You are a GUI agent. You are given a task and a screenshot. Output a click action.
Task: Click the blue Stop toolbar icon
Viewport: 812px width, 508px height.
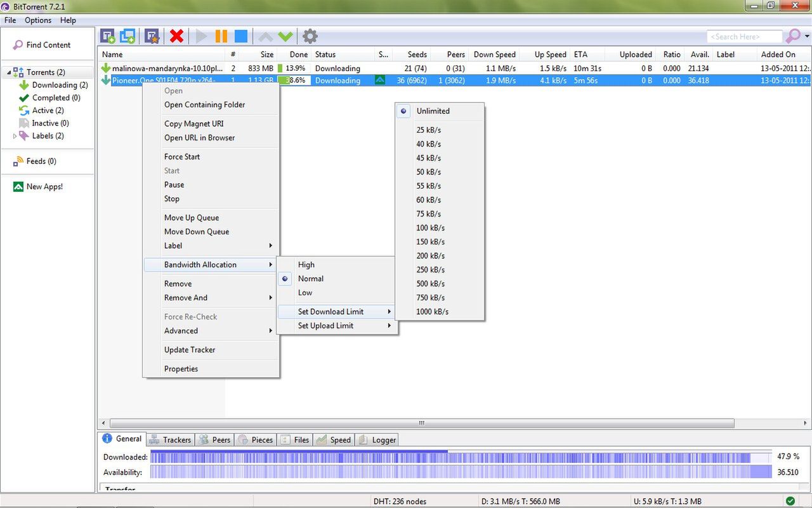pos(241,36)
